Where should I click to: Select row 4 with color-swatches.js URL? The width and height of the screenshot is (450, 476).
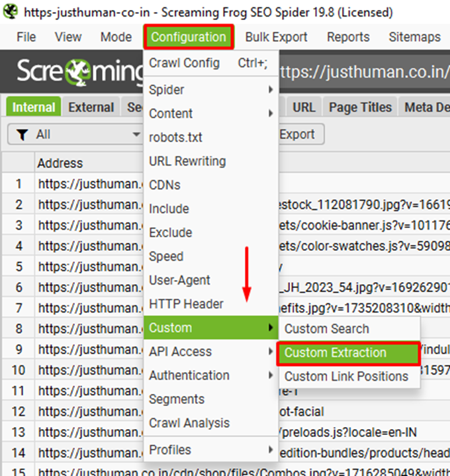[226, 246]
